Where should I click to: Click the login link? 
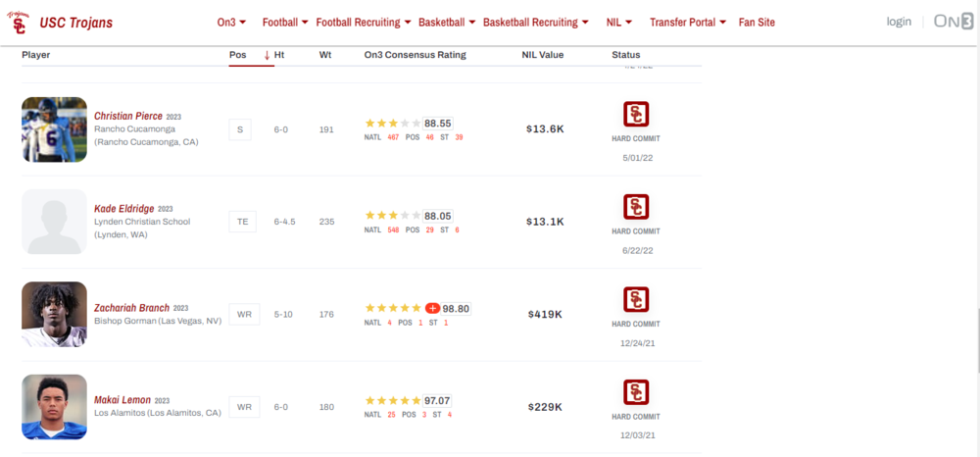[x=899, y=22]
